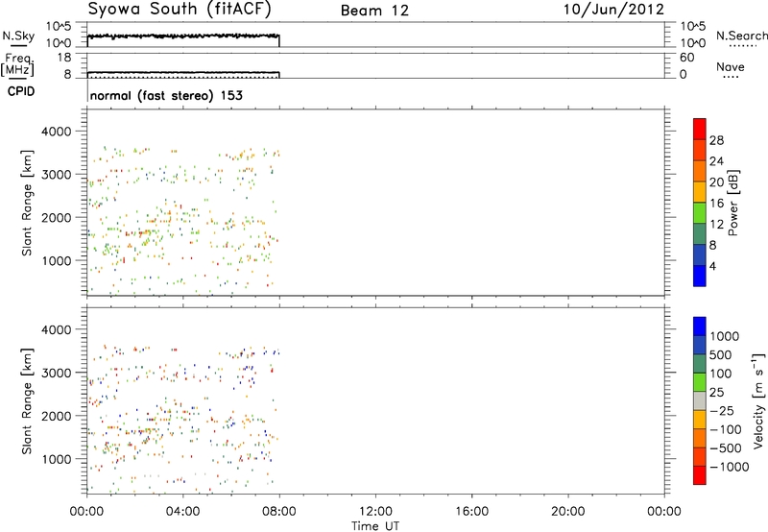Click the "16" power colorbar label

tap(716, 204)
